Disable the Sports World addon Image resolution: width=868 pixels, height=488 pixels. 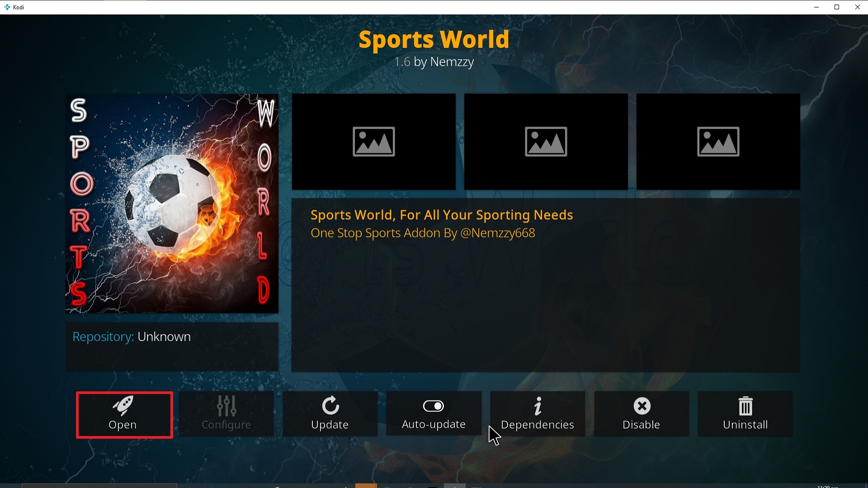pyautogui.click(x=642, y=414)
